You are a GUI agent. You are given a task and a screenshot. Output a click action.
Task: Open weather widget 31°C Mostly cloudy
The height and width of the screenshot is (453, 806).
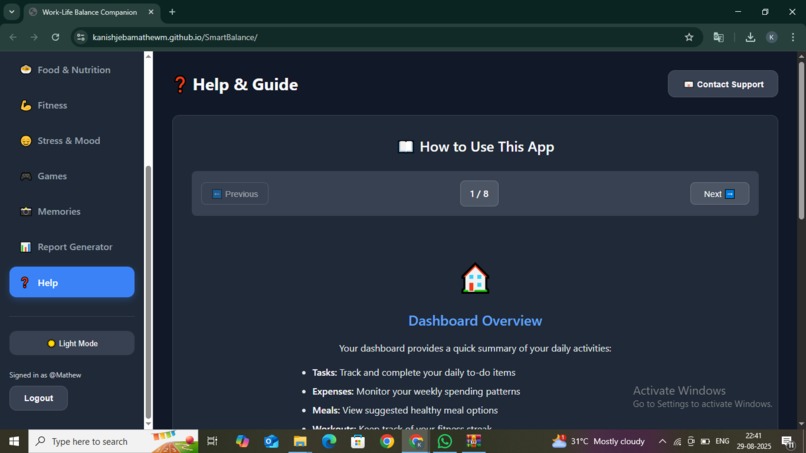pyautogui.click(x=598, y=441)
